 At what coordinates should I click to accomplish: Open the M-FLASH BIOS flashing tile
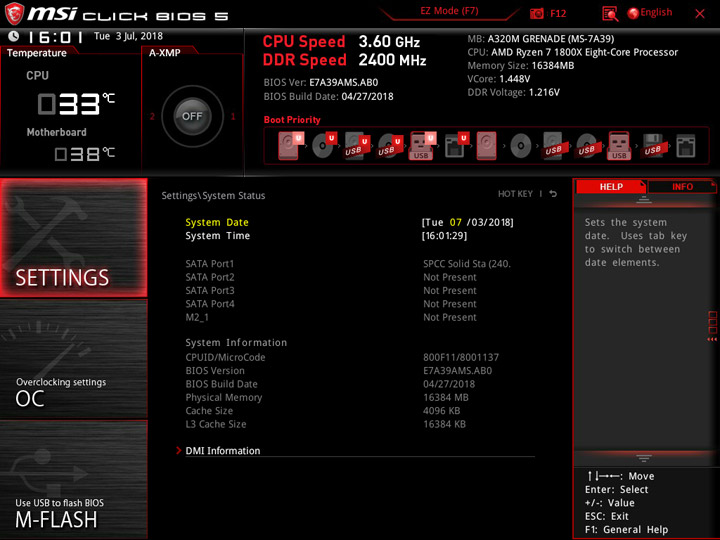(x=73, y=479)
